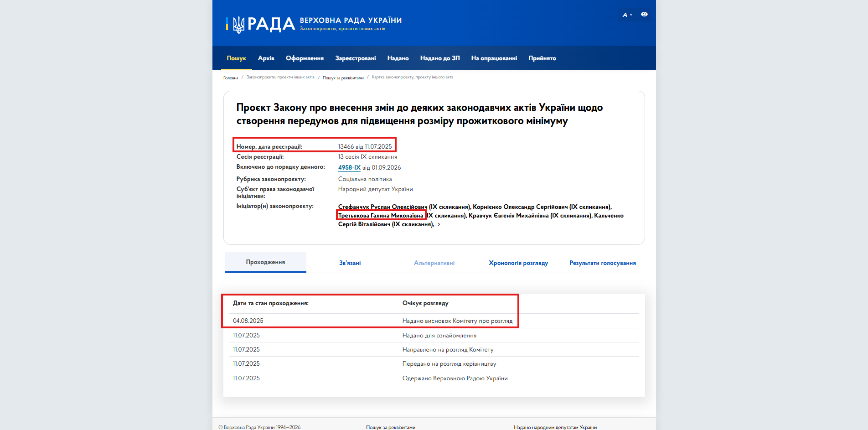868x430 pixels.
Task: Open the Архів menu item
Action: pos(266,58)
